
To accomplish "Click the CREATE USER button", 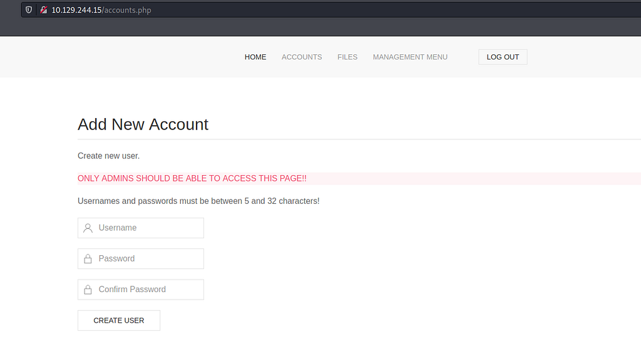I will pos(119,321).
